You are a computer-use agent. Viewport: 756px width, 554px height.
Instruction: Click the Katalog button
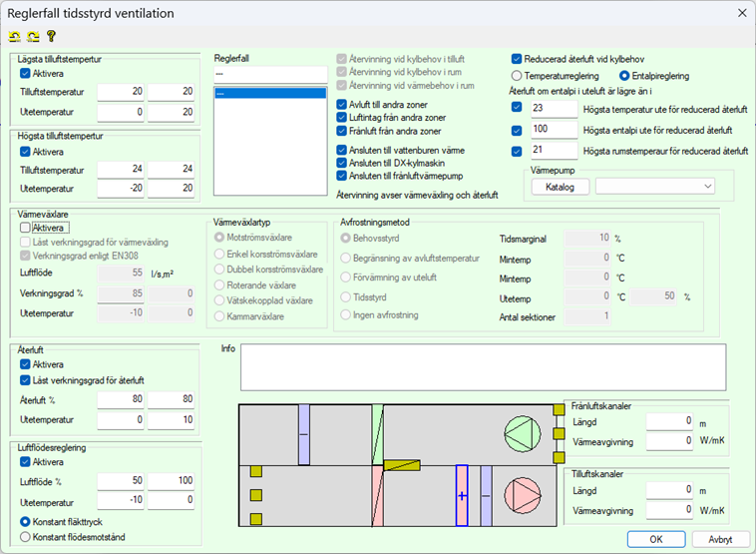(560, 186)
